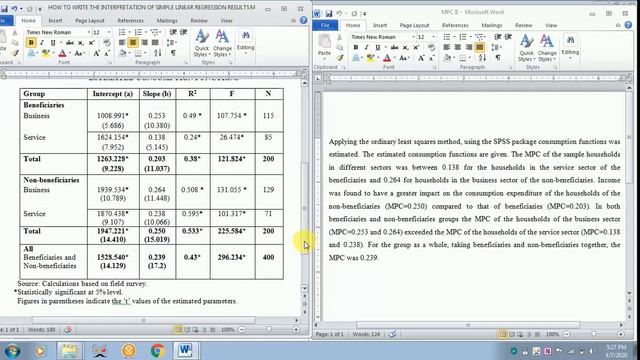This screenshot has width=640, height=360.
Task: Click Cut scissors icon in MPC II window
Action: coord(340,37)
